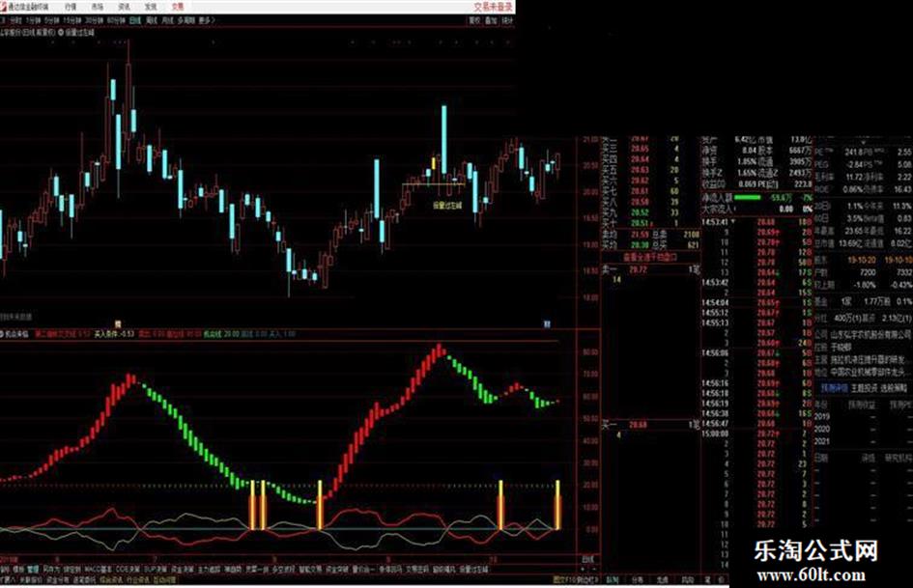The height and width of the screenshot is (588, 913).
Task: Click the 统计 button
Action: click(x=508, y=20)
